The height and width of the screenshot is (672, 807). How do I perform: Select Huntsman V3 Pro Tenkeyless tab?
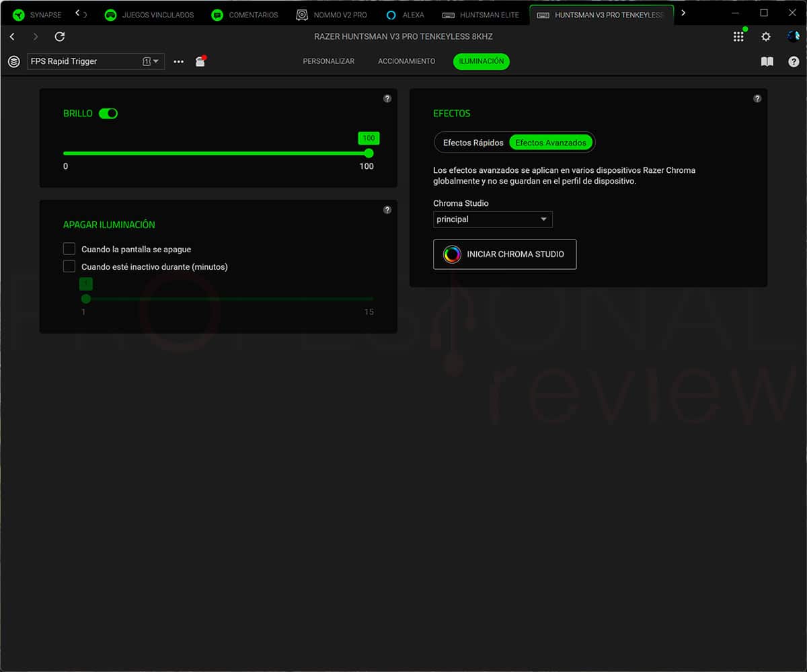tap(601, 15)
